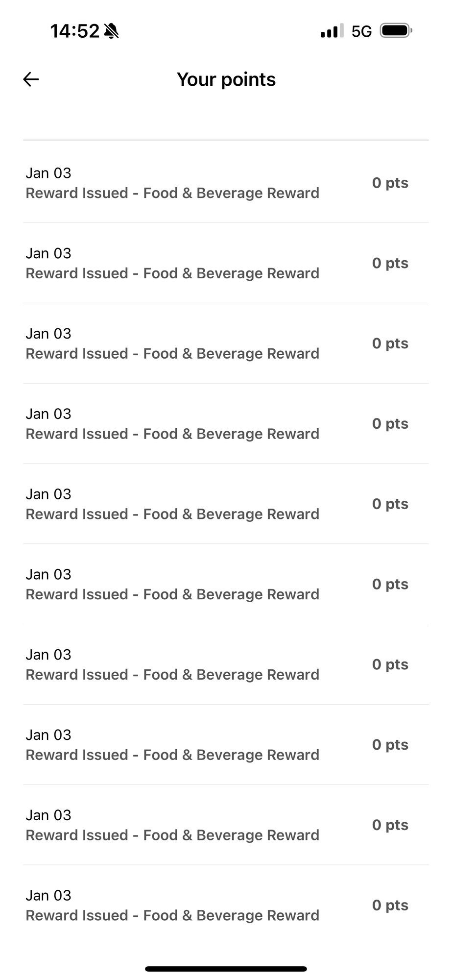Tap the cellular signal bars icon
Screen dimensions: 452x980
coord(332,31)
